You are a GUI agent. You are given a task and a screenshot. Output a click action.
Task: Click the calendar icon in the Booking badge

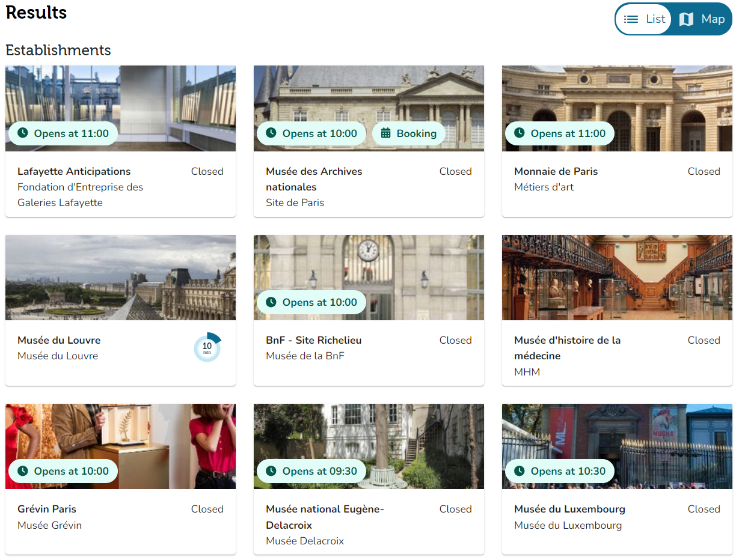386,133
